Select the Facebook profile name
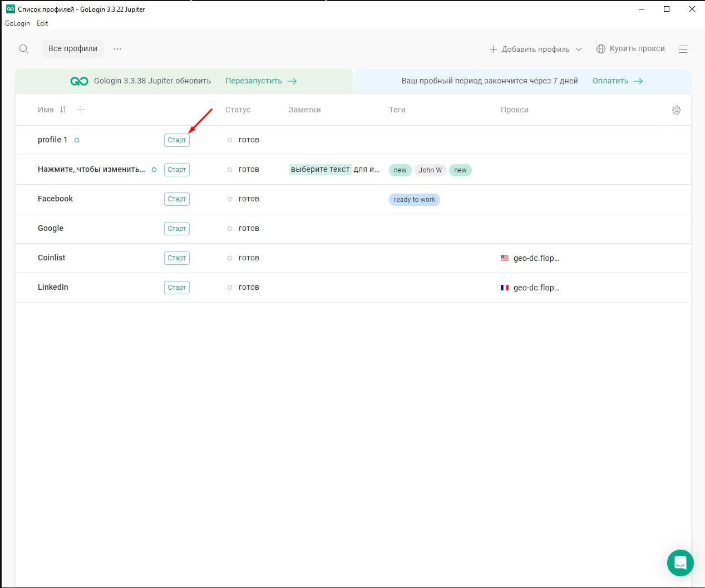The height and width of the screenshot is (588, 705). click(x=55, y=199)
